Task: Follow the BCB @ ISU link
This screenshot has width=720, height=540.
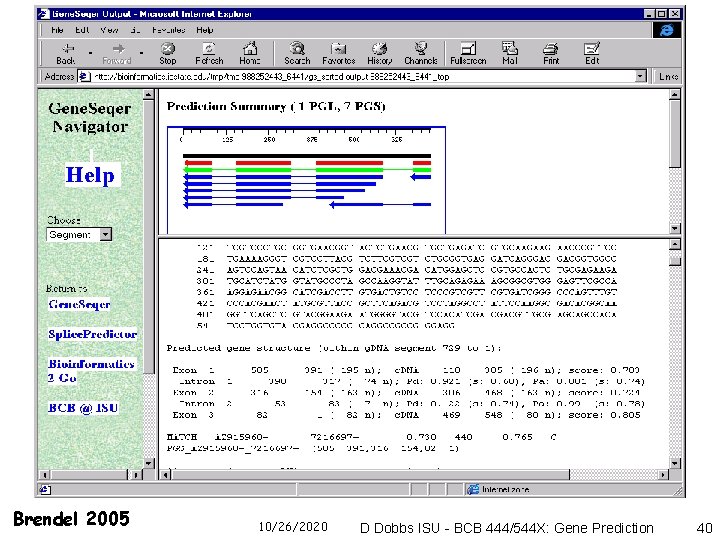Action: pyautogui.click(x=83, y=408)
